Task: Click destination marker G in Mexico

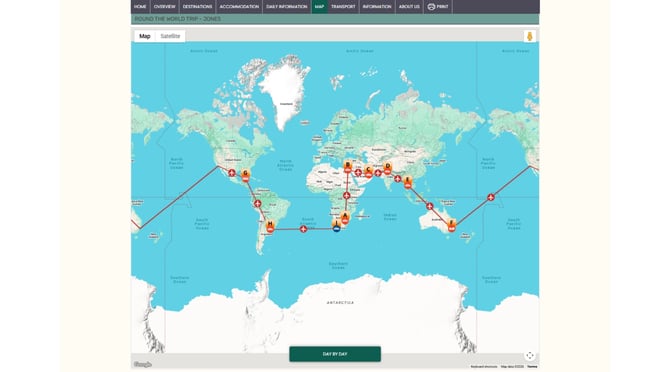Action: coord(245,176)
